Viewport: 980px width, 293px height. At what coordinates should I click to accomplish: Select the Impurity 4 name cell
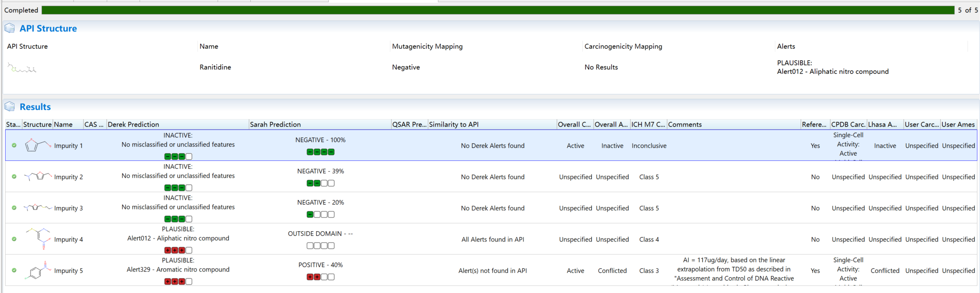click(68, 240)
